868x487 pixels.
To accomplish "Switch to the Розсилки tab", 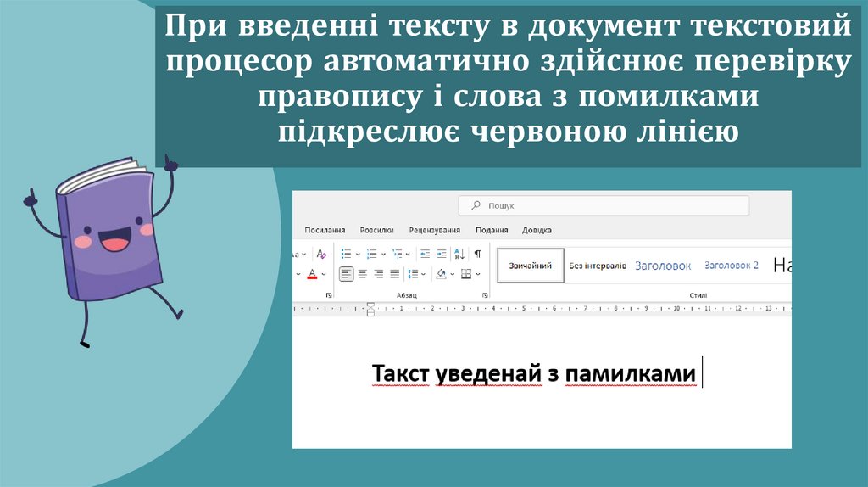I will pos(376,230).
